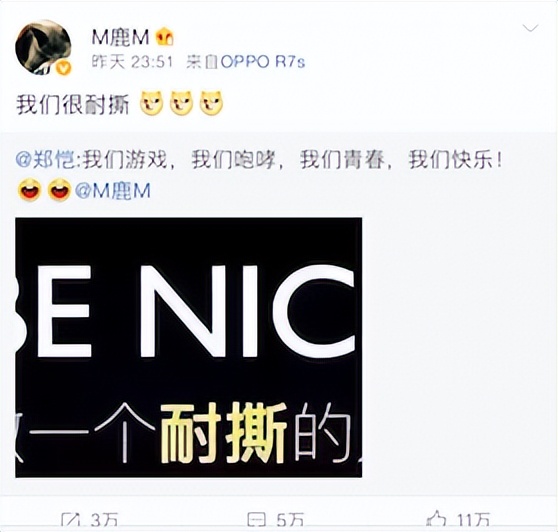
Task: Like the post with the 11万 thumbs-up
Action: click(x=459, y=520)
